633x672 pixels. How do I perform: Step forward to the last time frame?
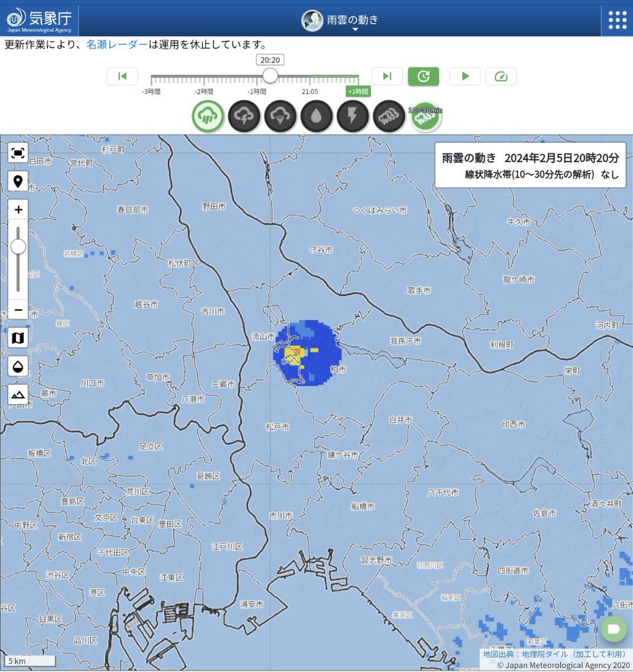387,76
